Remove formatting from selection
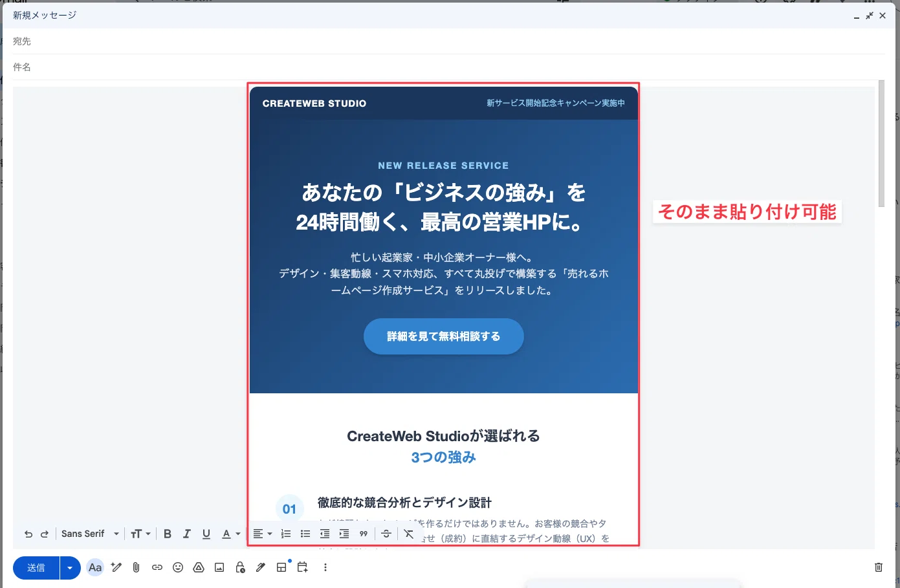Image resolution: width=900 pixels, height=588 pixels. coord(409,534)
